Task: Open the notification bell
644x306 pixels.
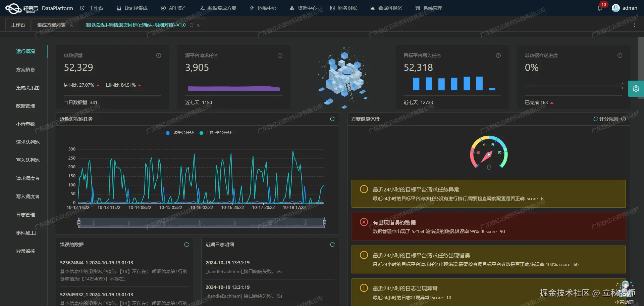Action: [600, 8]
